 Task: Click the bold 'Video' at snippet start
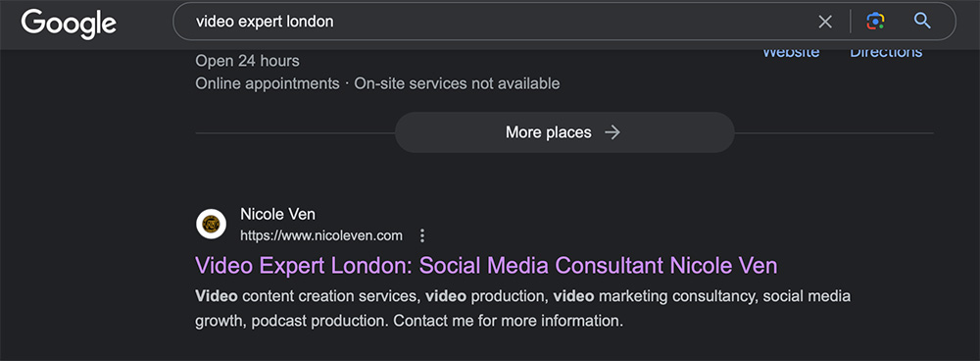(x=217, y=296)
